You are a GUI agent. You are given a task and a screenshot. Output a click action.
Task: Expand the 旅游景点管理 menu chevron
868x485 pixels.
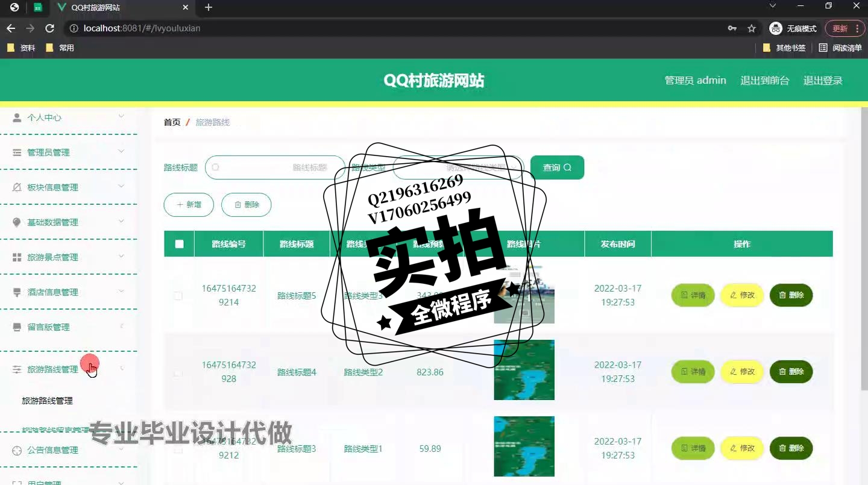pyautogui.click(x=121, y=256)
